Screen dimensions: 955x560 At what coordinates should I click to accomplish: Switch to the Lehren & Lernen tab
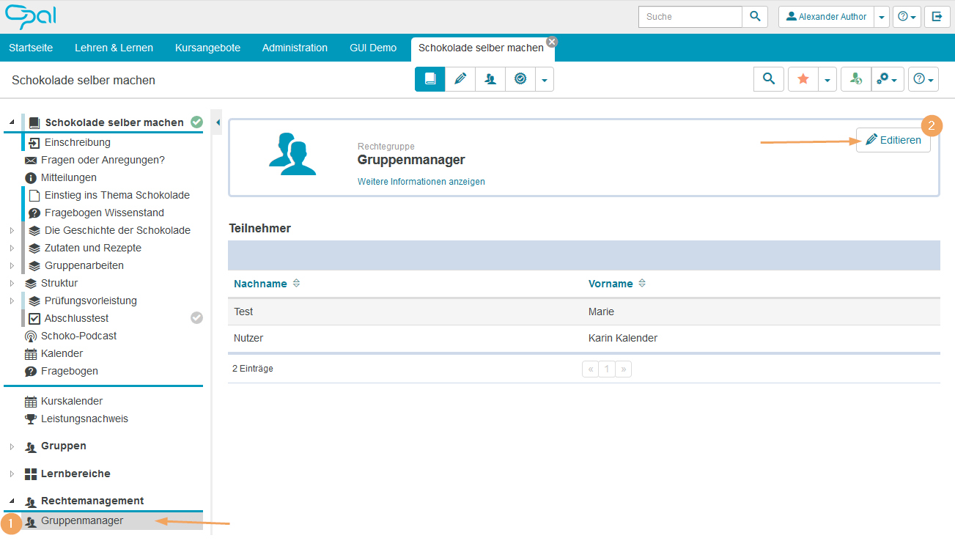coord(114,48)
